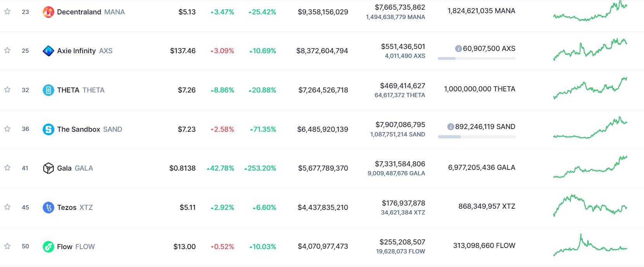The image size is (644, 267).
Task: Open Decentraland MANA coin page
Action: click(x=91, y=12)
